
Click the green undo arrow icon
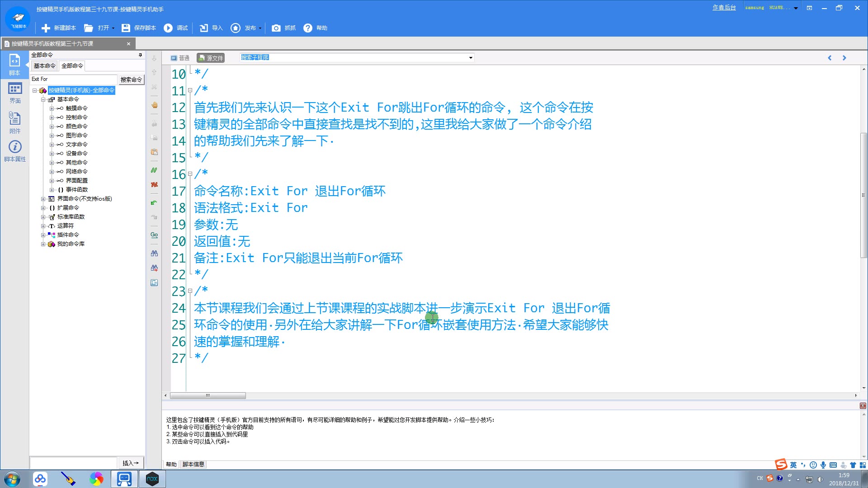[154, 203]
